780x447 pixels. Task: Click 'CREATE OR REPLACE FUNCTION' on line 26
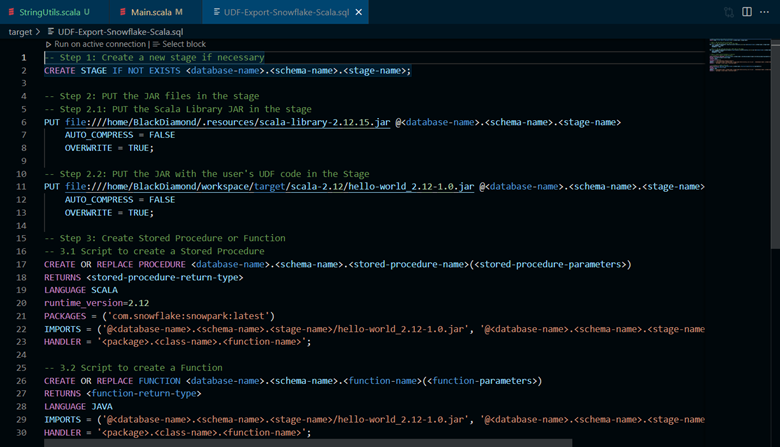point(112,381)
